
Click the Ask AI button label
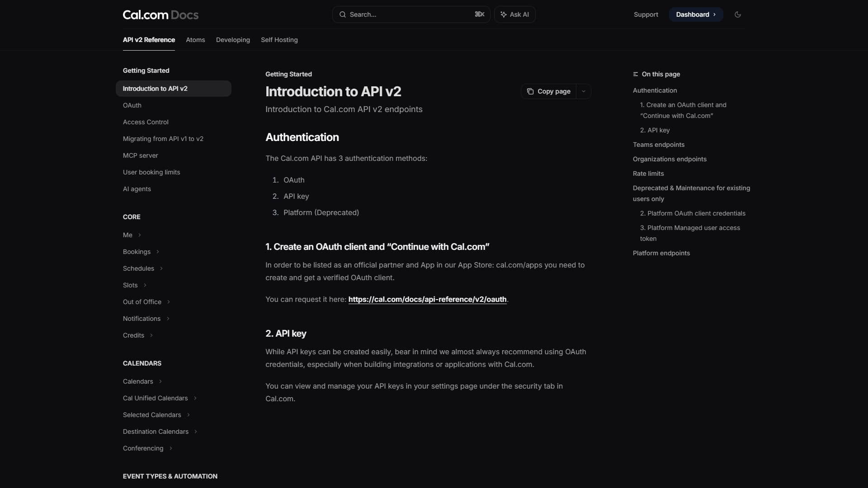coord(519,14)
